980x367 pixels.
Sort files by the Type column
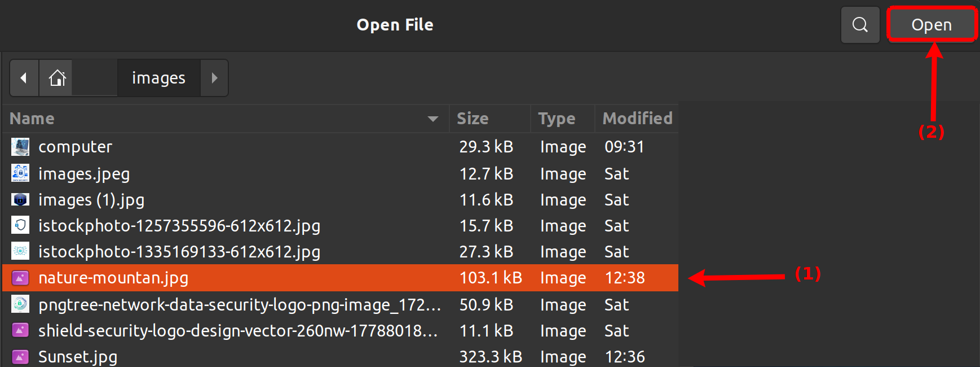pos(557,119)
